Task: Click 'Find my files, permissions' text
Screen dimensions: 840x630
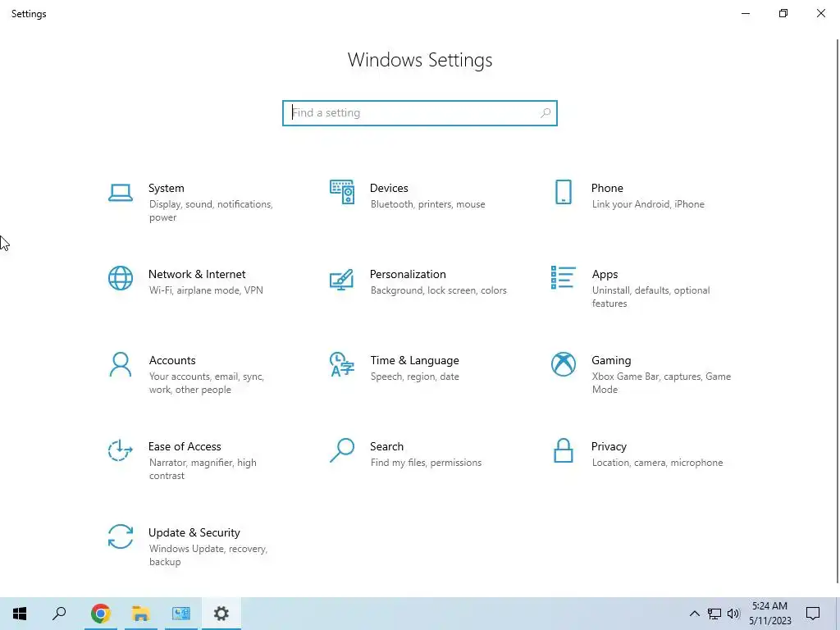Action: pyautogui.click(x=426, y=463)
